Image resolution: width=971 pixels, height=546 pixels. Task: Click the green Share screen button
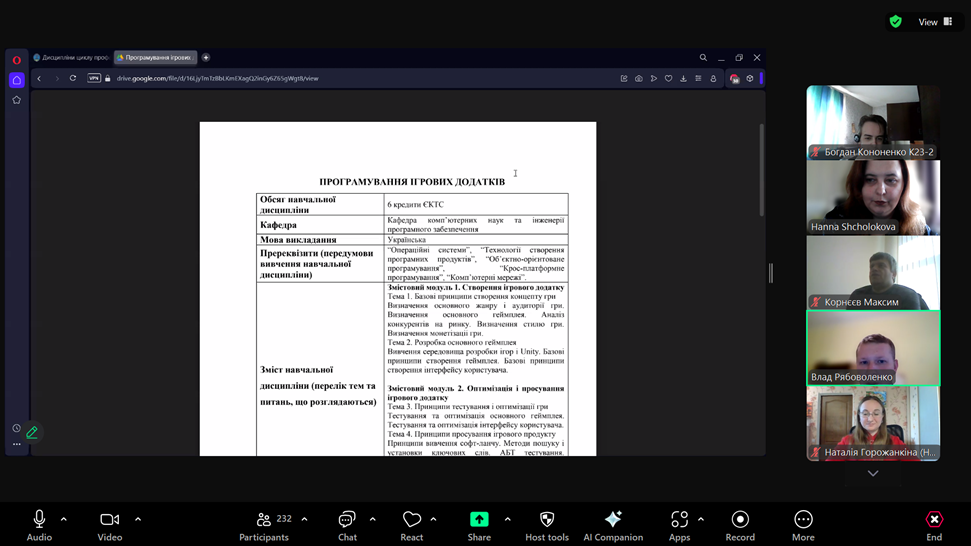(x=479, y=526)
